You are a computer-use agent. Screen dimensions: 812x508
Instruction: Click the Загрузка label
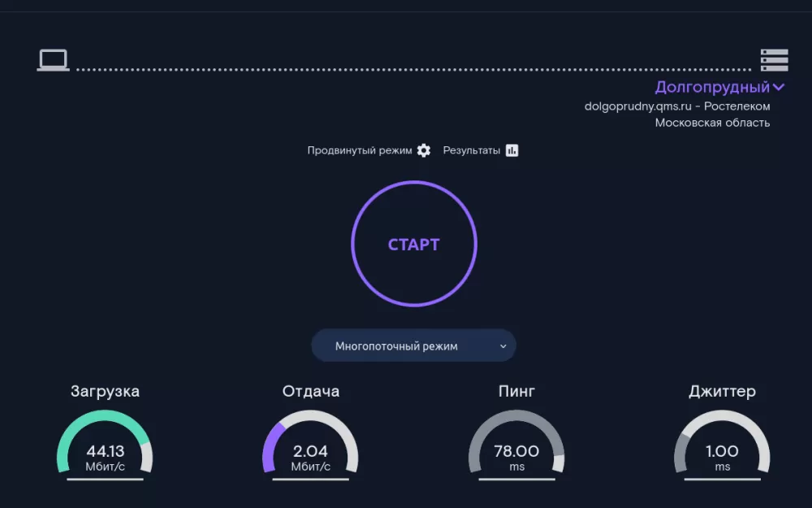point(105,391)
